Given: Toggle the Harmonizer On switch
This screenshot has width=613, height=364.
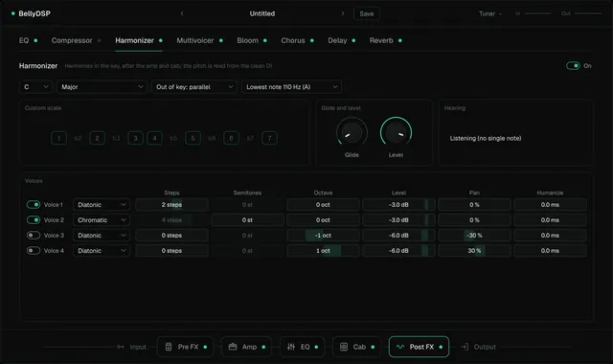Looking at the screenshot, I should point(573,66).
